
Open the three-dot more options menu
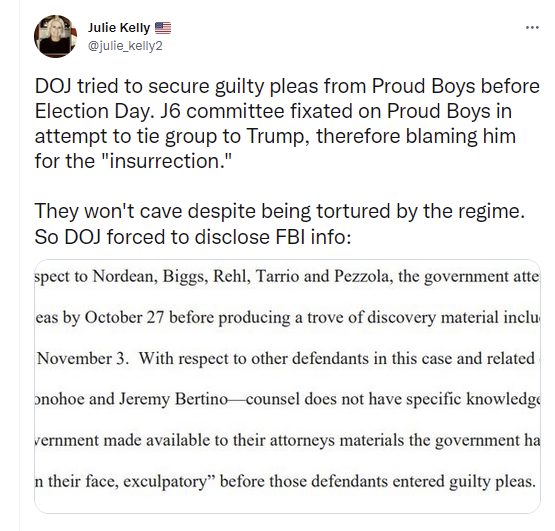(532, 27)
